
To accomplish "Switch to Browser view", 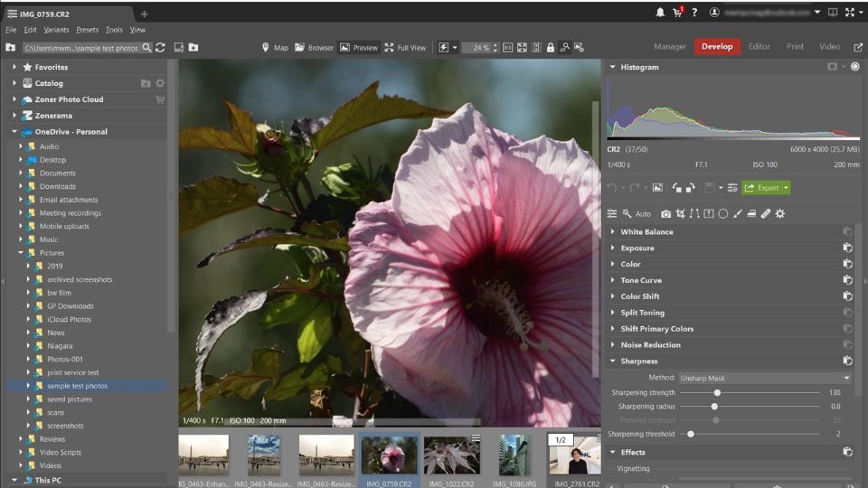I will coord(314,48).
